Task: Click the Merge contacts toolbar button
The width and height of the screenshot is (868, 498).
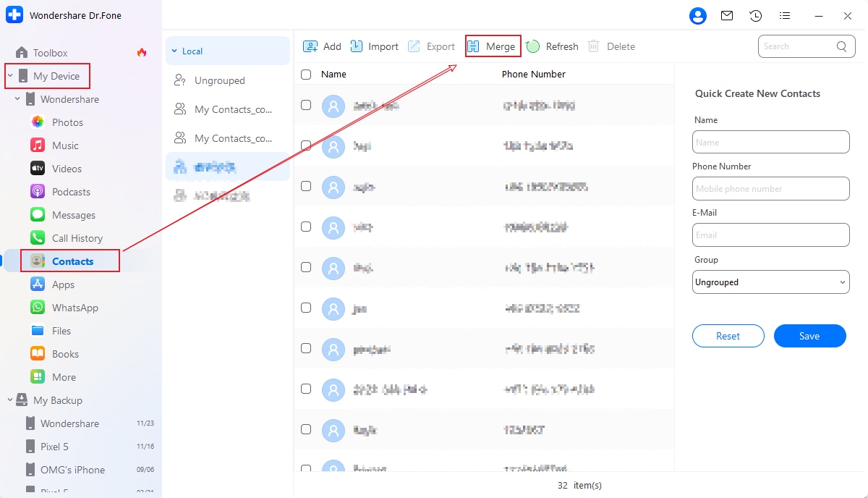Action: (493, 46)
